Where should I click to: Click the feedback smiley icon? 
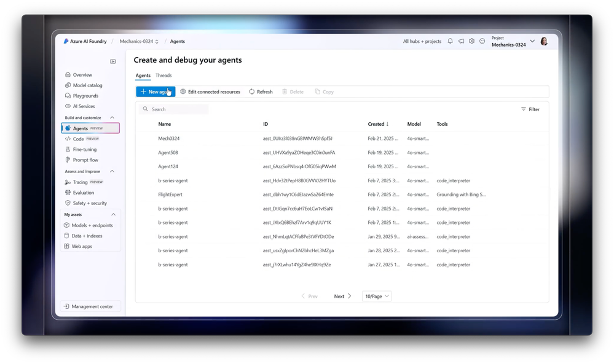click(x=482, y=41)
